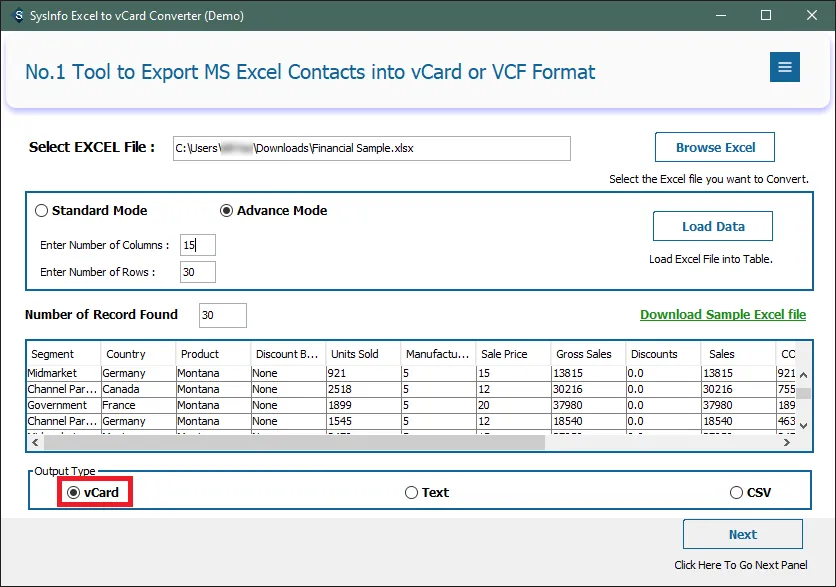The width and height of the screenshot is (836, 587).
Task: Select the Segment column header
Action: click(63, 354)
